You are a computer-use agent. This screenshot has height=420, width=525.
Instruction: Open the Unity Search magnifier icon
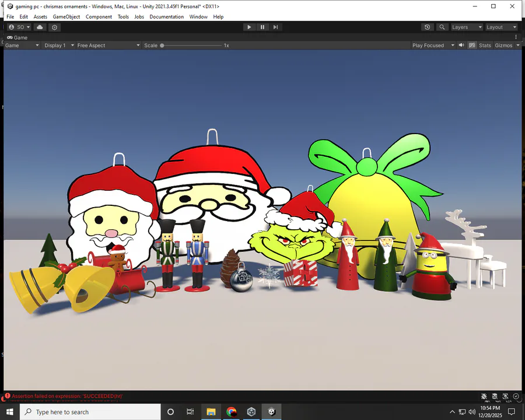tap(442, 27)
